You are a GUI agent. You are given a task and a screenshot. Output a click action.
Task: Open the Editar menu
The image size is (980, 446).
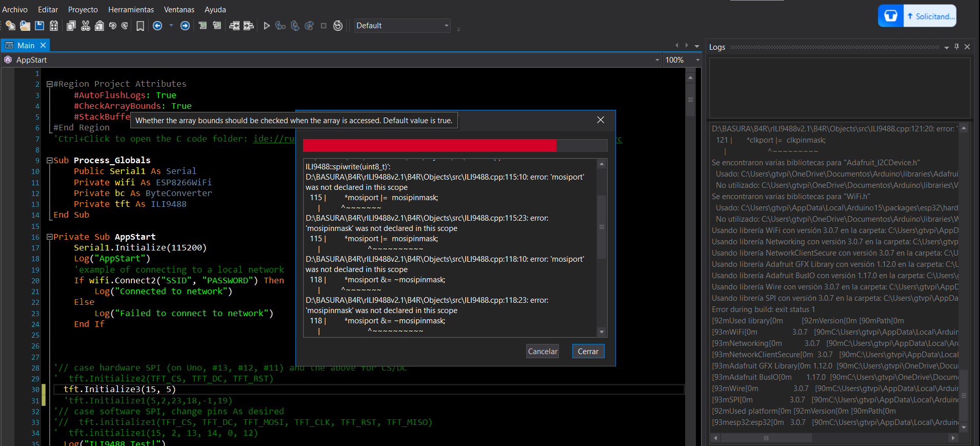(48, 10)
